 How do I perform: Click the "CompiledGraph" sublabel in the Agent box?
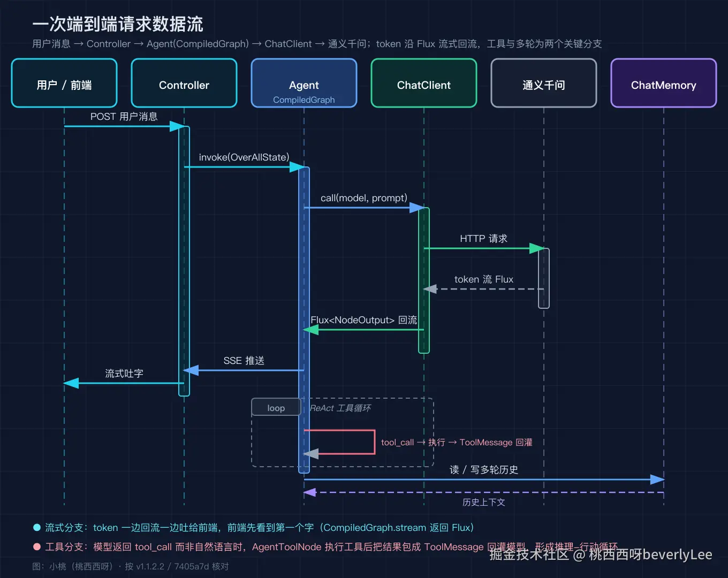pos(304,100)
